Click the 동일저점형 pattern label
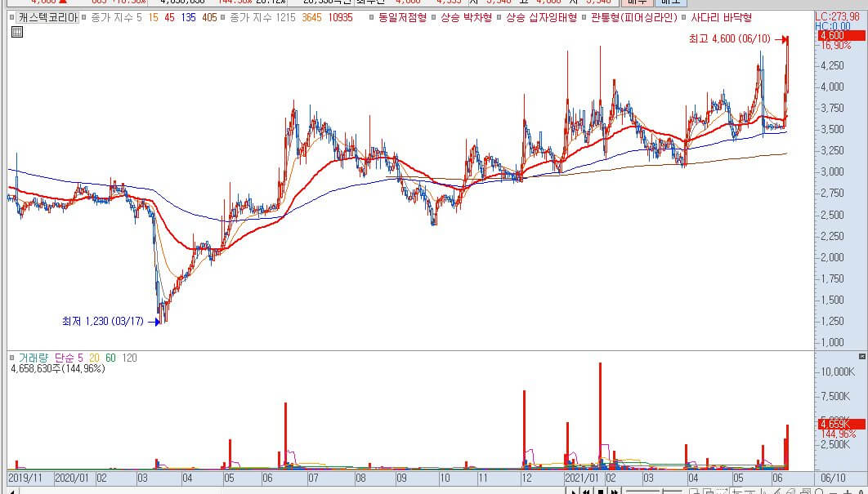This screenshot has width=868, height=494. pyautogui.click(x=402, y=18)
